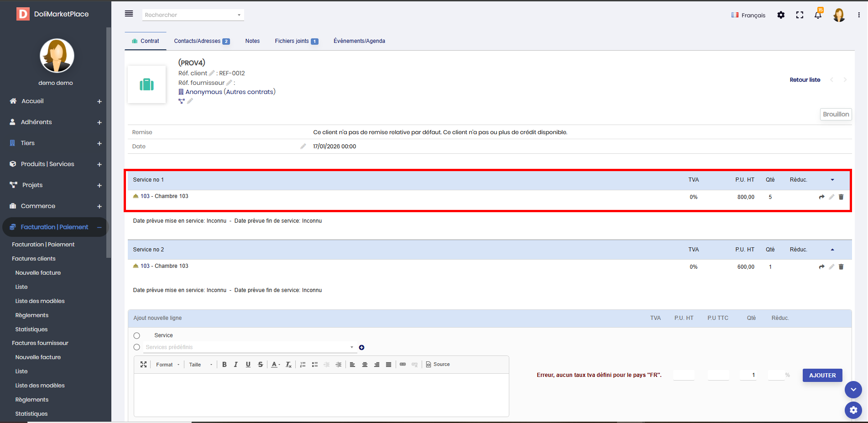This screenshot has width=868, height=423.
Task: Switch to the Notes tab
Action: (252, 41)
